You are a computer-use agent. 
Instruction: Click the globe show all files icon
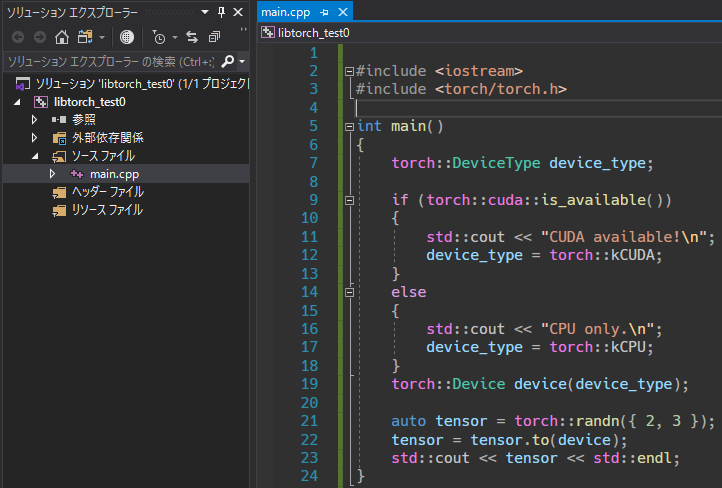pyautogui.click(x=127, y=37)
